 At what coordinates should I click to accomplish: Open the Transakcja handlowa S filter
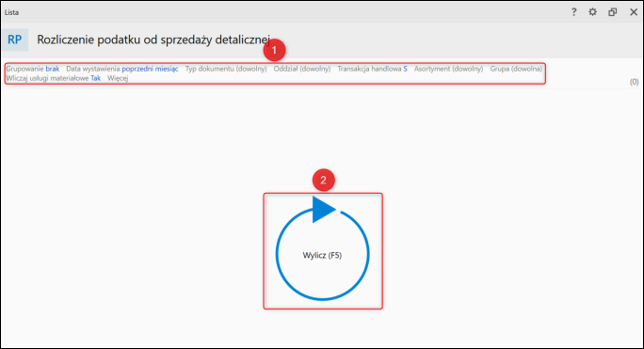pyautogui.click(x=372, y=69)
